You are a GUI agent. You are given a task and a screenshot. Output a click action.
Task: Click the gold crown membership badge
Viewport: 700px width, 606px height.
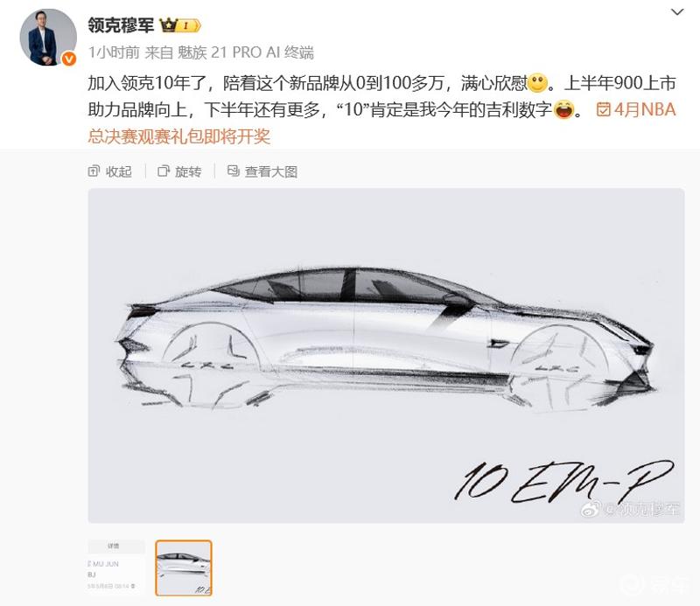(x=180, y=25)
